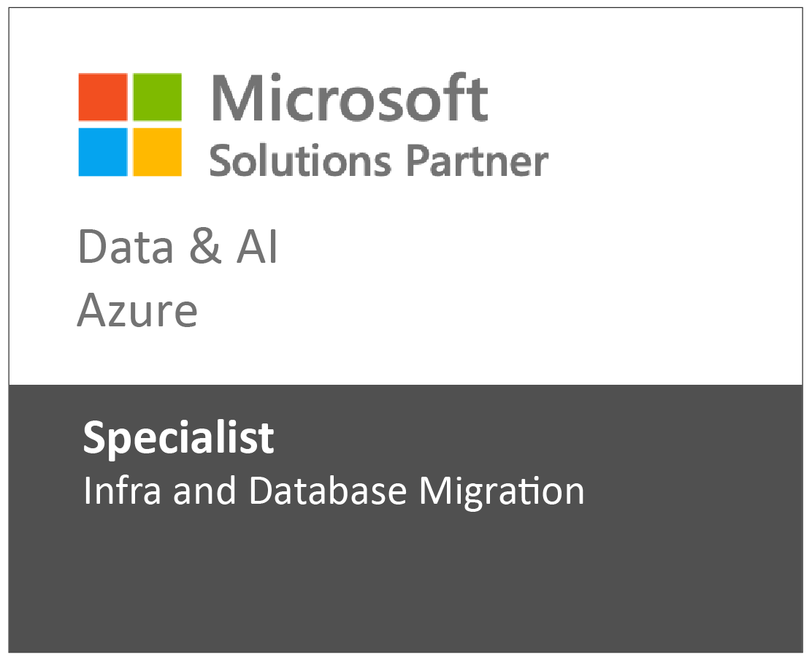Click the word Migration

point(502,491)
